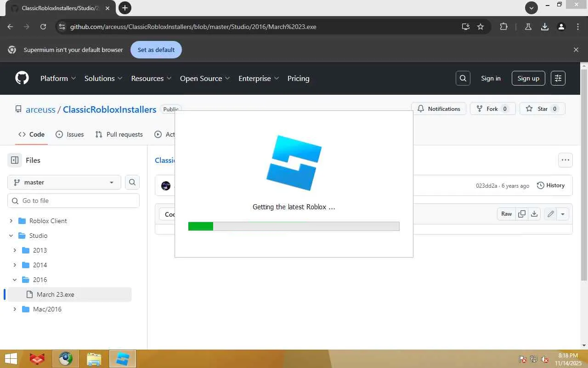
Task: Open the three-dot more file actions button
Action: (565, 160)
